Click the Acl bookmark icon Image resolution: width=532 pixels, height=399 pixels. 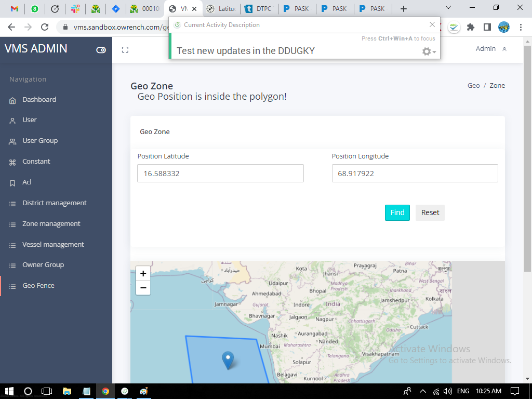(12, 183)
